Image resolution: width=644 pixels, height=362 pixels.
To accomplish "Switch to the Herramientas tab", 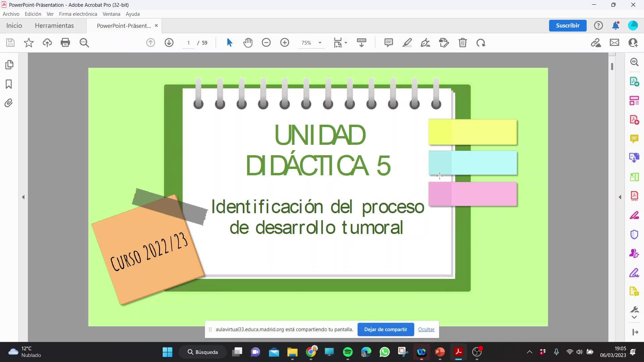I will click(54, 25).
